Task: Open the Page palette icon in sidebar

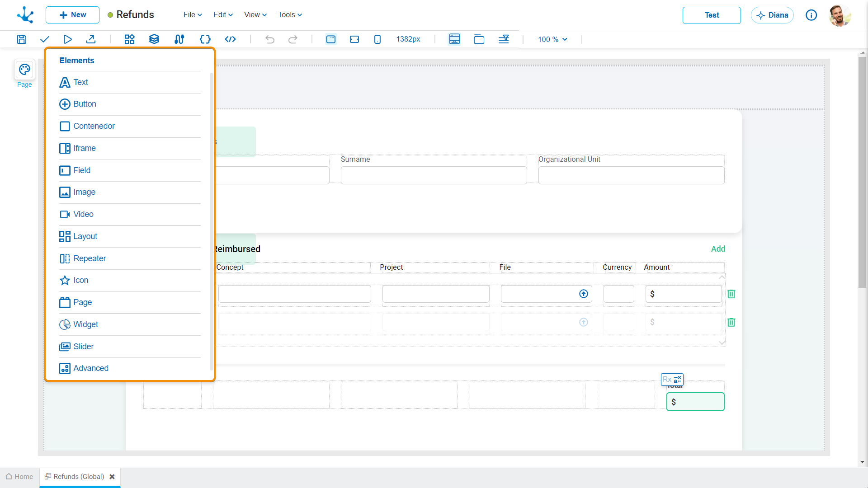Action: (x=24, y=70)
